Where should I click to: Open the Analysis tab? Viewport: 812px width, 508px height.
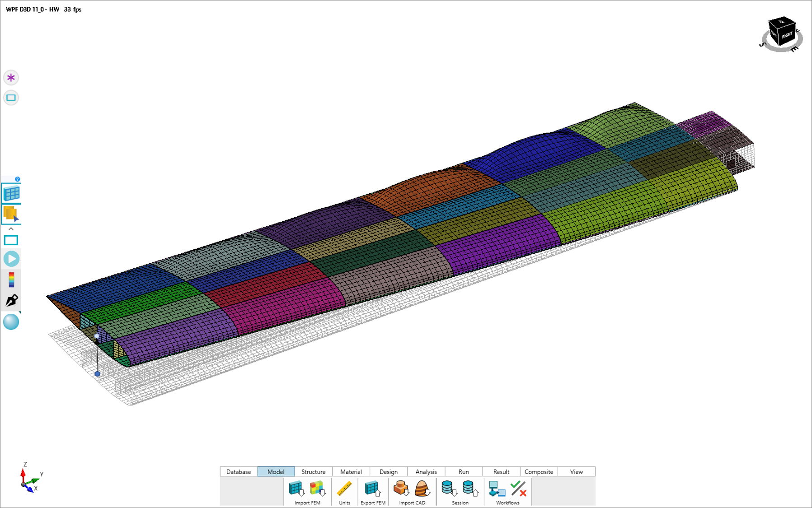426,471
